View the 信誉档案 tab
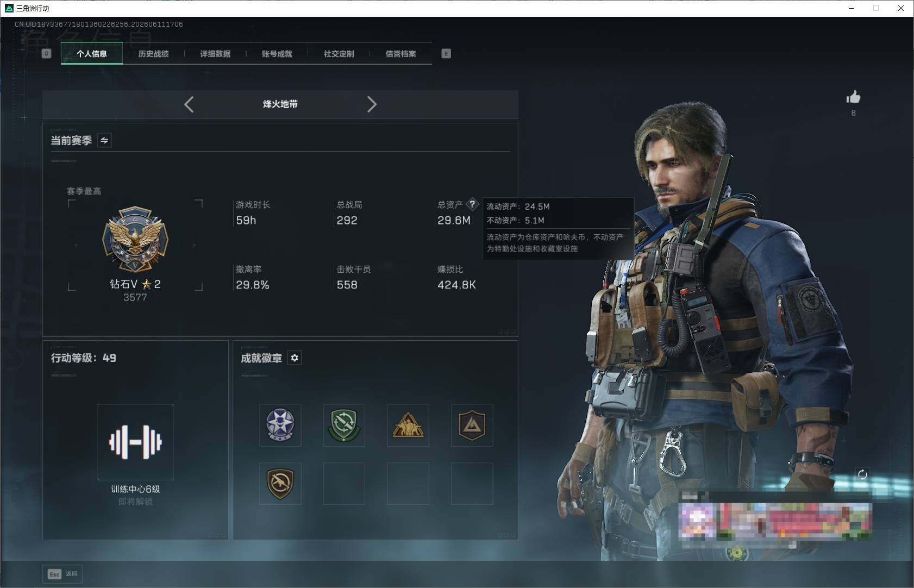 401,54
